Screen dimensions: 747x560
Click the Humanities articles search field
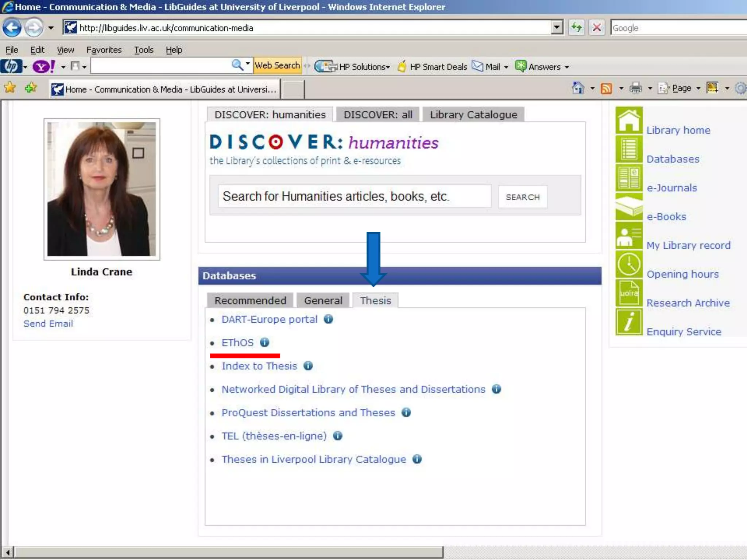click(x=354, y=197)
